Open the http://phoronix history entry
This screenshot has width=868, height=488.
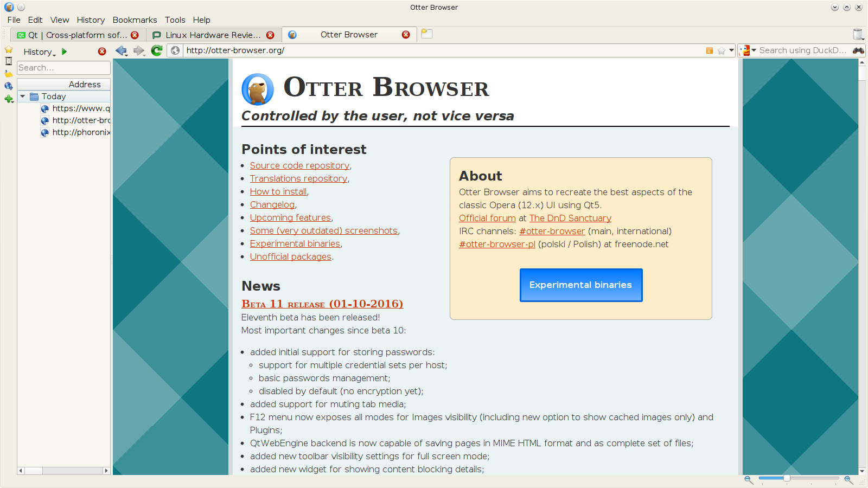click(x=75, y=132)
